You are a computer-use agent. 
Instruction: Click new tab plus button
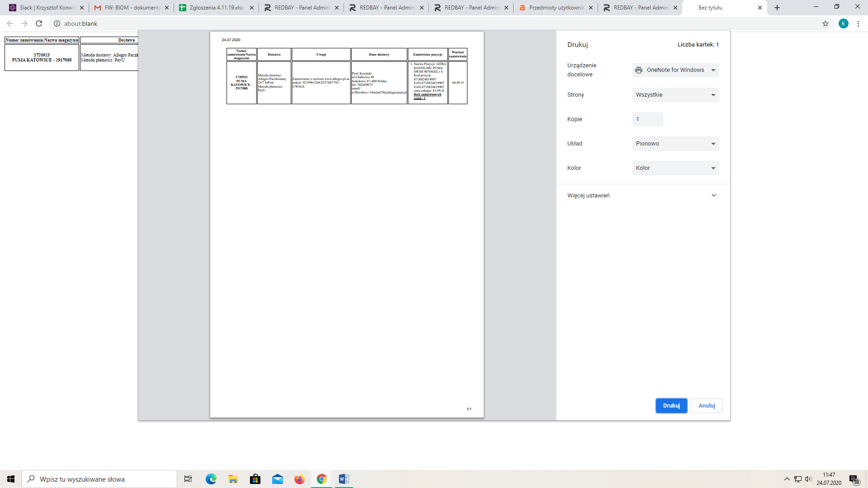pos(777,8)
